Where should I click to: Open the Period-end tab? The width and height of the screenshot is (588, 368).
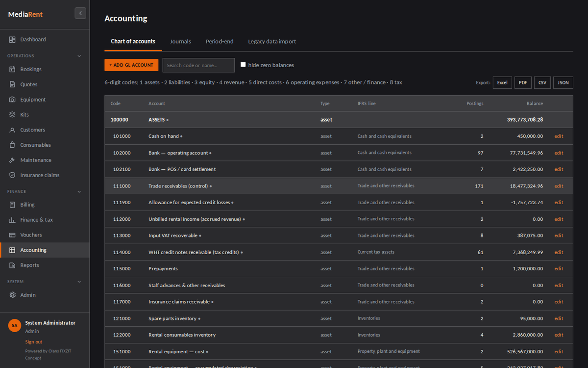(220, 42)
